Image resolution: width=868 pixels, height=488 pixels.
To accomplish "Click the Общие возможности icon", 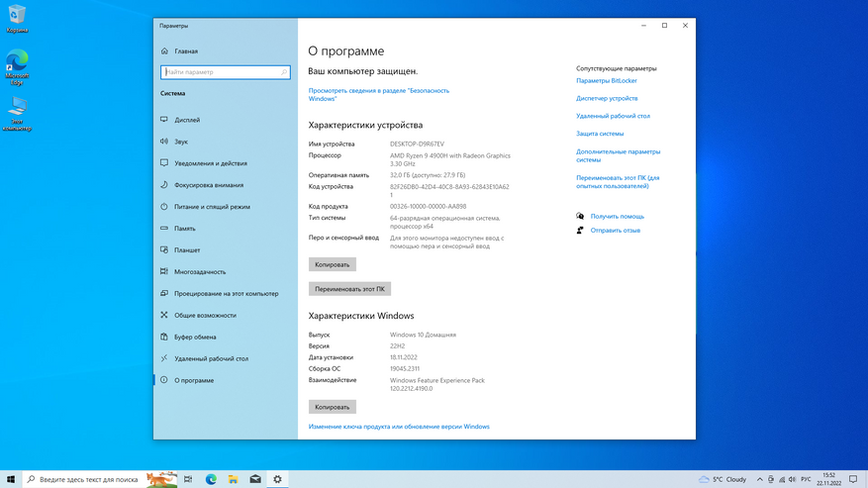I will [x=164, y=315].
